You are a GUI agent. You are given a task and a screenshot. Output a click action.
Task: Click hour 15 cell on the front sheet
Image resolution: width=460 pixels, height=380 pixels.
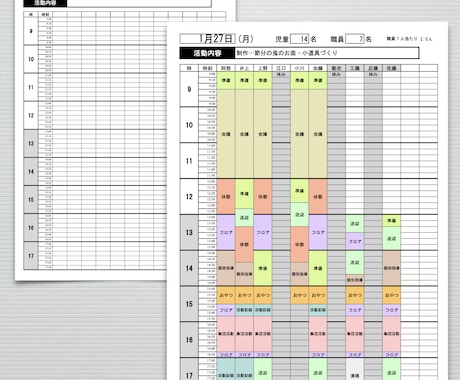click(189, 304)
